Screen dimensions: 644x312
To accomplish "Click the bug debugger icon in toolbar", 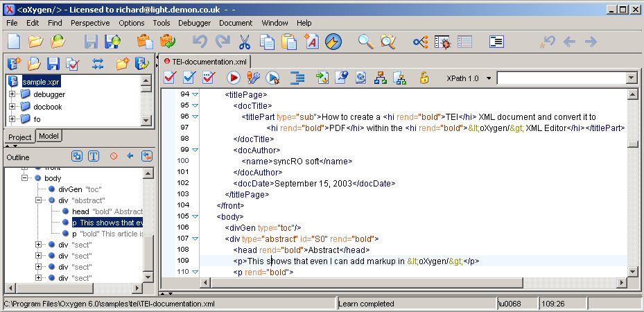I will (442, 42).
